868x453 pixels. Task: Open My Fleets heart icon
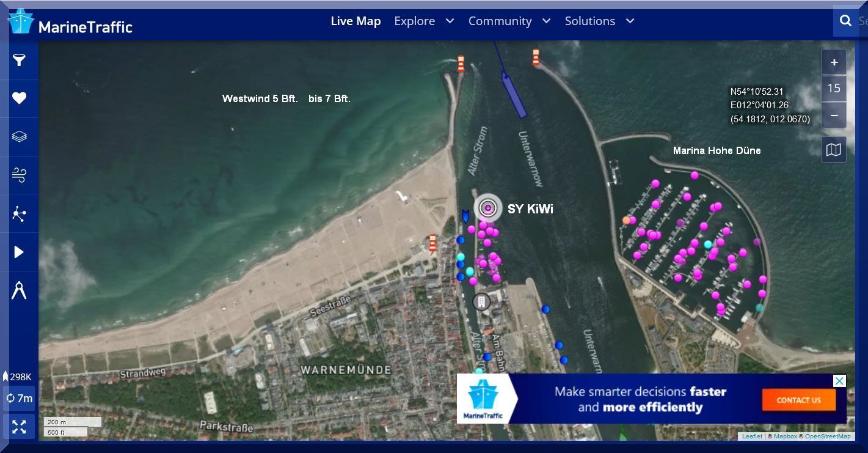(x=19, y=98)
